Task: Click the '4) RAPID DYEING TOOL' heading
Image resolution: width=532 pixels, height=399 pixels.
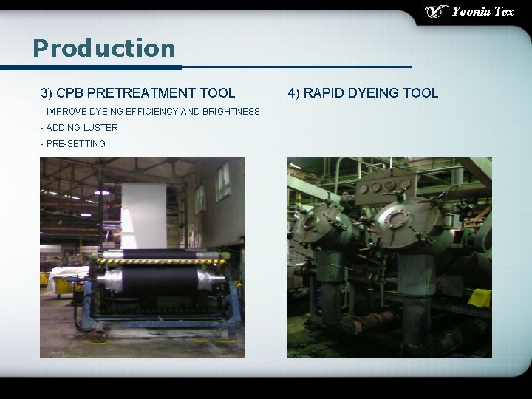Action: click(x=363, y=93)
